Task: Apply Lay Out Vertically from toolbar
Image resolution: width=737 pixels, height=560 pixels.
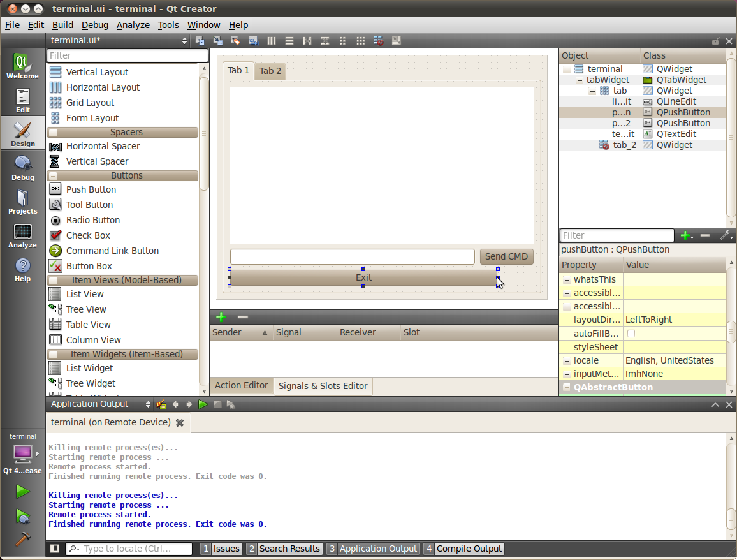Action: pyautogui.click(x=289, y=41)
